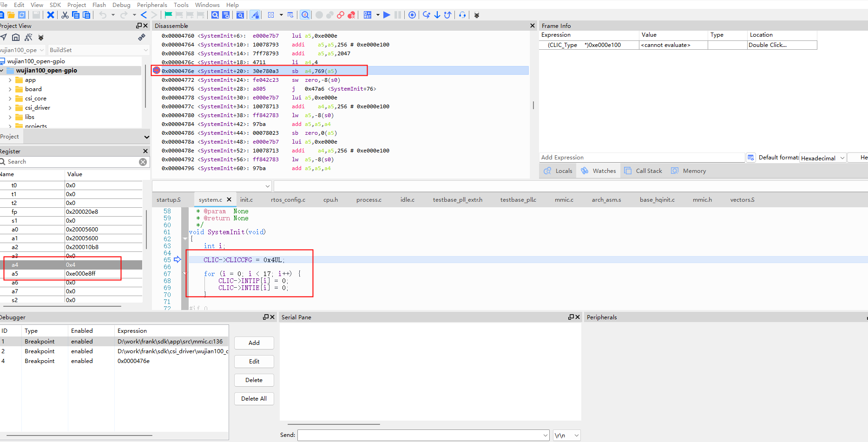
Task: Click the Undo arrow icon
Action: point(103,15)
